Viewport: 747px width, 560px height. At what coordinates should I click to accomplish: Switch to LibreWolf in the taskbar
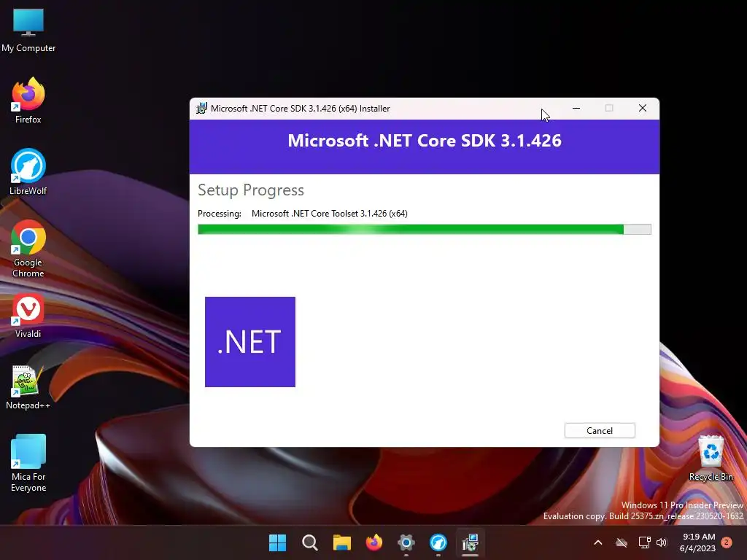click(x=438, y=542)
